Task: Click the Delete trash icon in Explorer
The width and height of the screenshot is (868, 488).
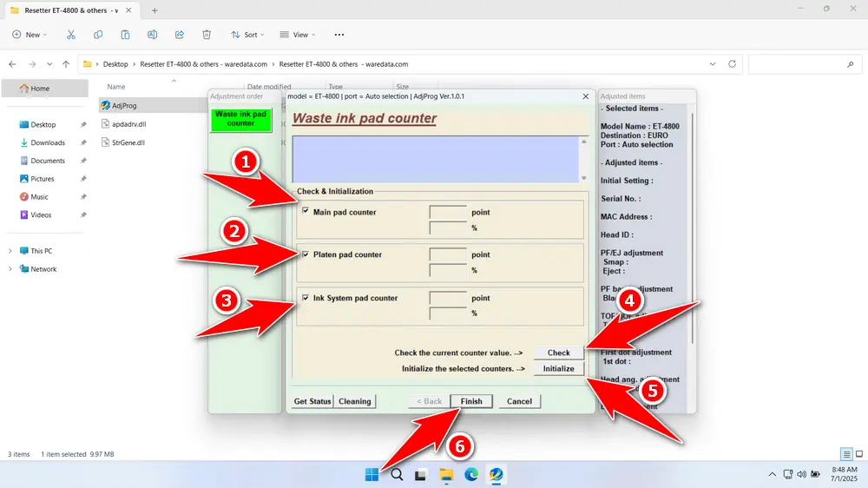Action: [x=207, y=35]
